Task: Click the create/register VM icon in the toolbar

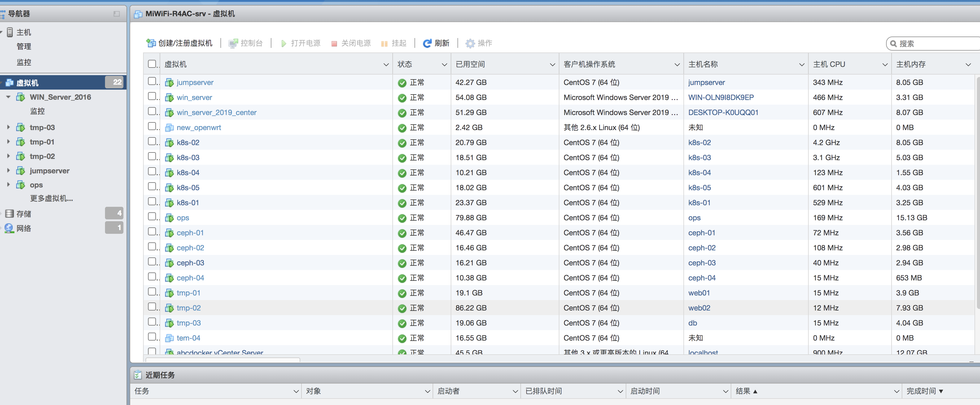Action: [151, 43]
